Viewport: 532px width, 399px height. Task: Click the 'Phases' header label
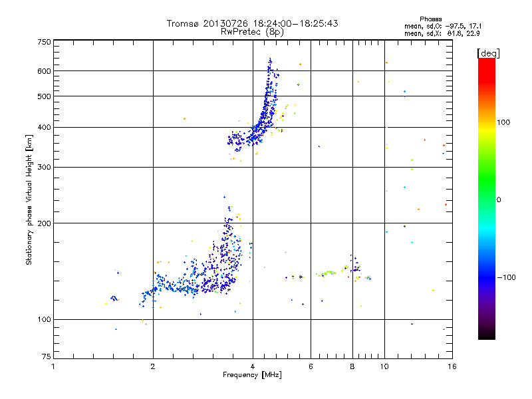[430, 19]
